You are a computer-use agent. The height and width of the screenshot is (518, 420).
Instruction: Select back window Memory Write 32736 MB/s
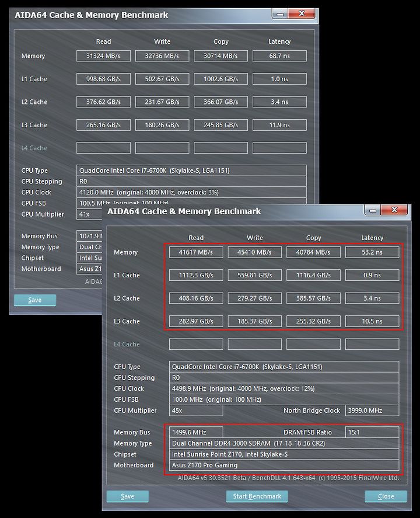(162, 56)
